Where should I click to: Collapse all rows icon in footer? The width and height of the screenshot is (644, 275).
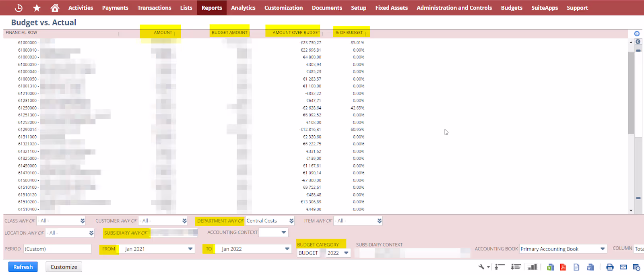click(x=500, y=267)
